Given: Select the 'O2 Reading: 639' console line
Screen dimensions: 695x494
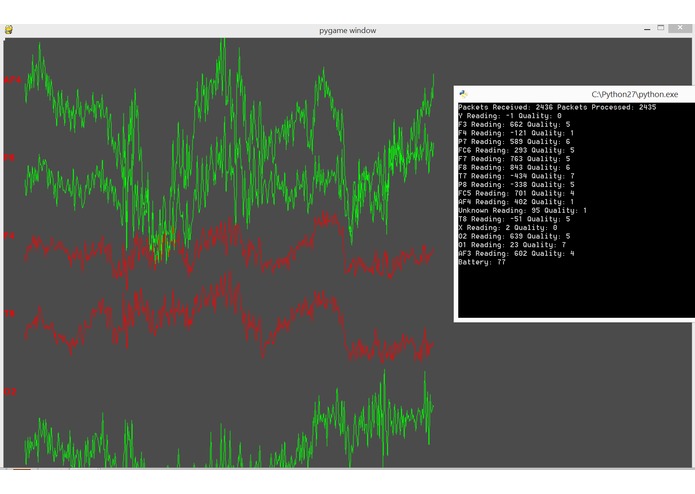Looking at the screenshot, I should [514, 236].
